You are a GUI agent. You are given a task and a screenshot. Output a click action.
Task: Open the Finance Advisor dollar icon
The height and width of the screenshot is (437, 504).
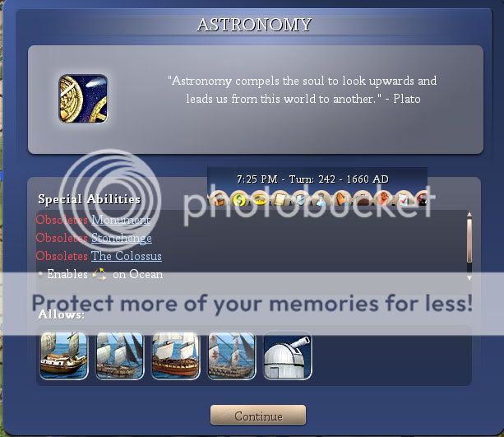239,199
